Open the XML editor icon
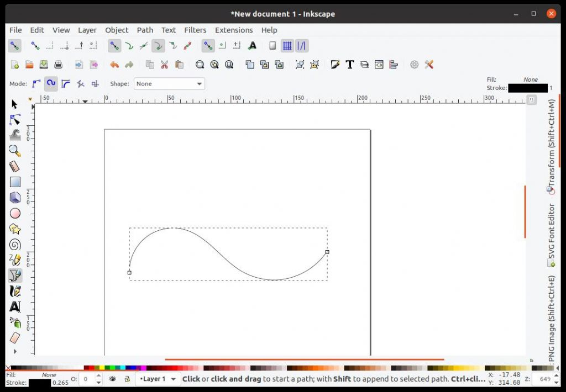Screen dimensions: 566x392 pyautogui.click(x=379, y=65)
